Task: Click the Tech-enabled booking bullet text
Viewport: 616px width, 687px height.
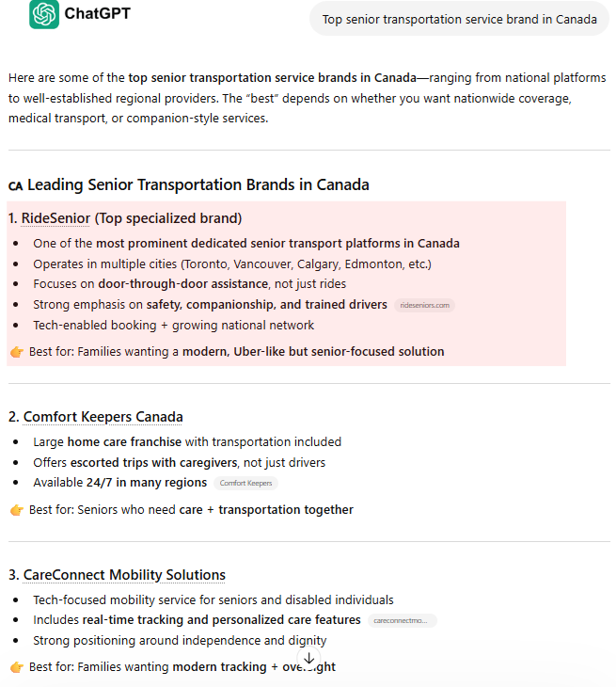Action: click(173, 325)
